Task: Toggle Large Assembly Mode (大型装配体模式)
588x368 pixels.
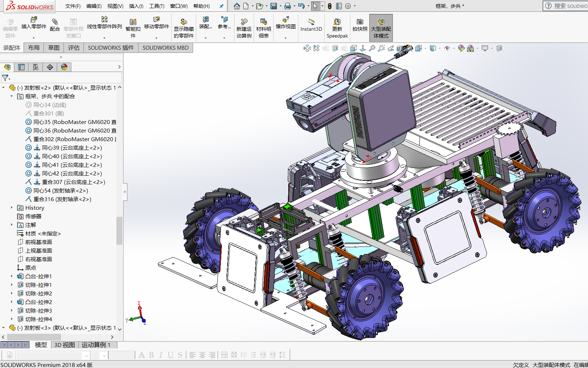Action: tap(381, 22)
